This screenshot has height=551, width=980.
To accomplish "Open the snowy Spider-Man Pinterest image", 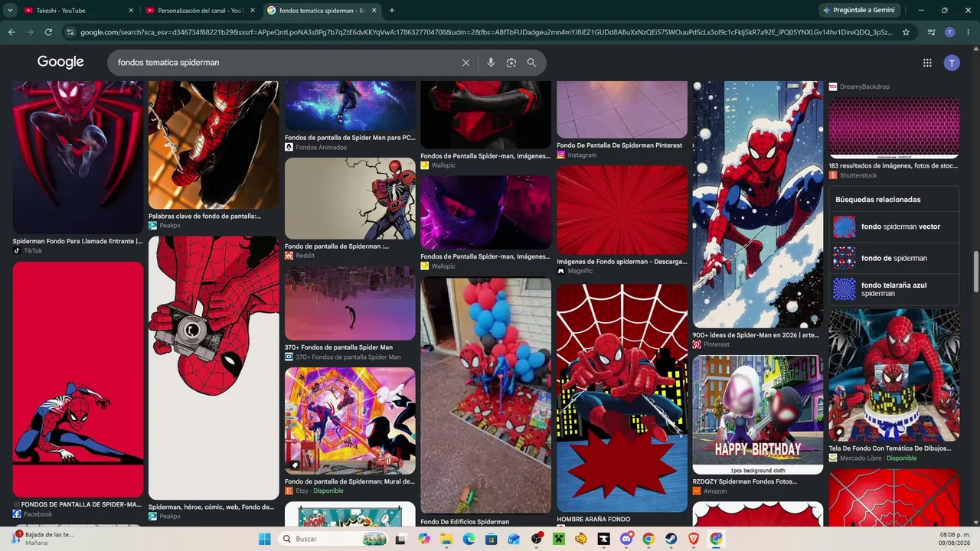I will pos(758,204).
